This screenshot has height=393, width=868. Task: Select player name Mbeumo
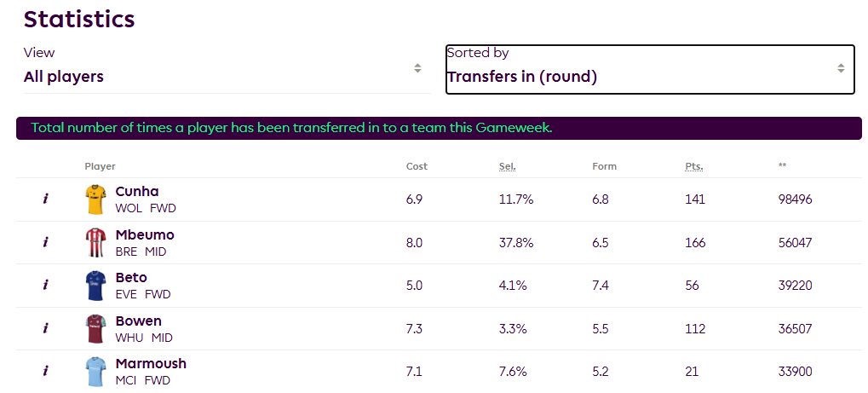145,234
